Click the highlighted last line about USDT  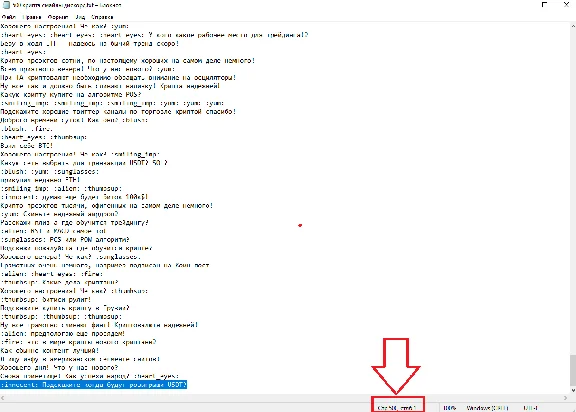pyautogui.click(x=94, y=384)
